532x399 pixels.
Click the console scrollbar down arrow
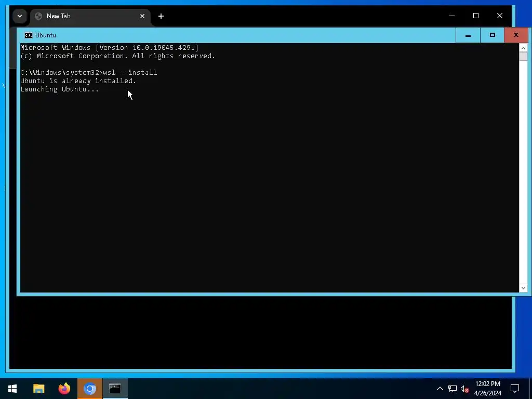click(523, 288)
